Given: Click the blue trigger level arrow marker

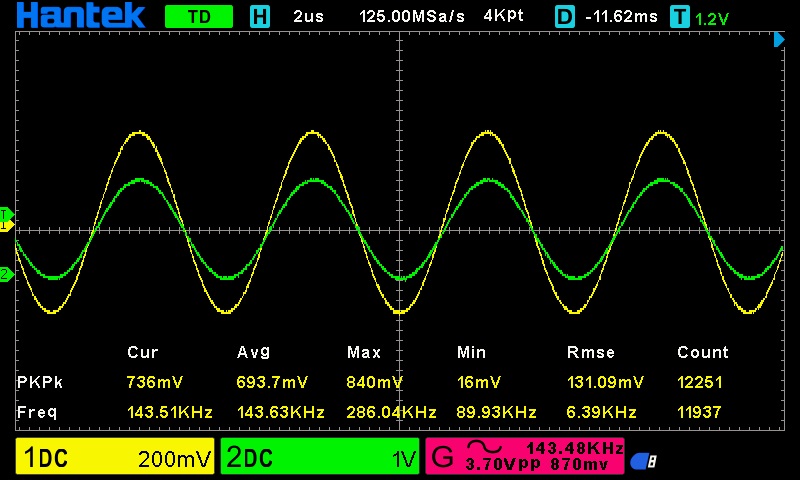Looking at the screenshot, I should click(780, 40).
